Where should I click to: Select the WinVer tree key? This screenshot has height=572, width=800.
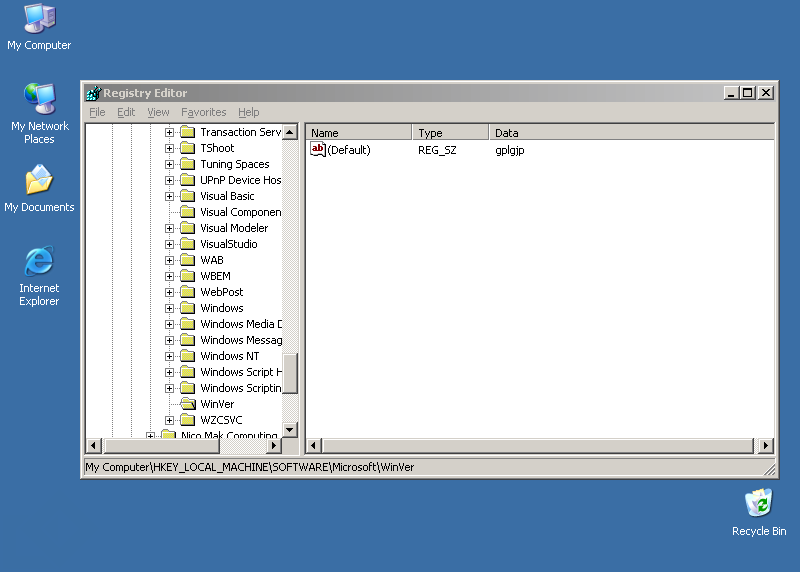[x=217, y=404]
